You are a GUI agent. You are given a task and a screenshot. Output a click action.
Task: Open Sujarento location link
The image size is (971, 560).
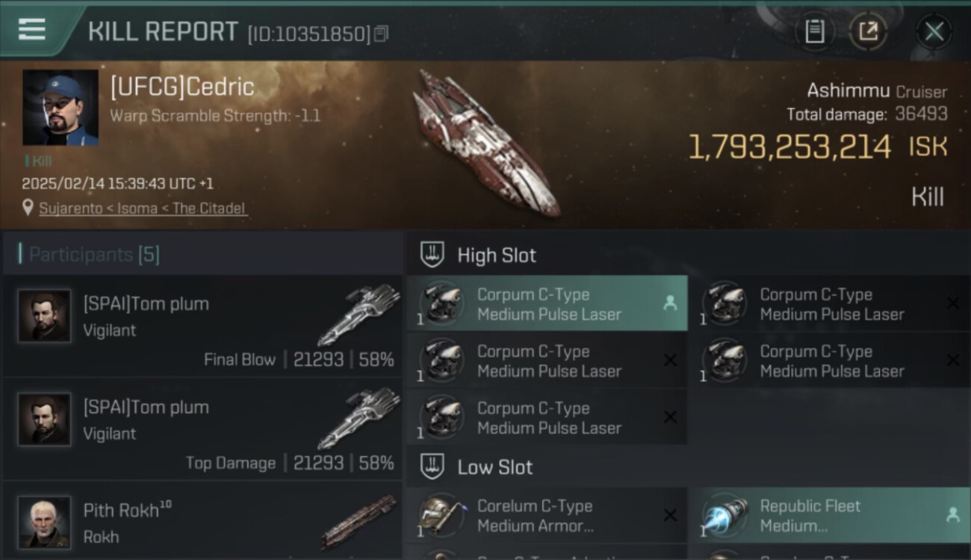(x=143, y=208)
